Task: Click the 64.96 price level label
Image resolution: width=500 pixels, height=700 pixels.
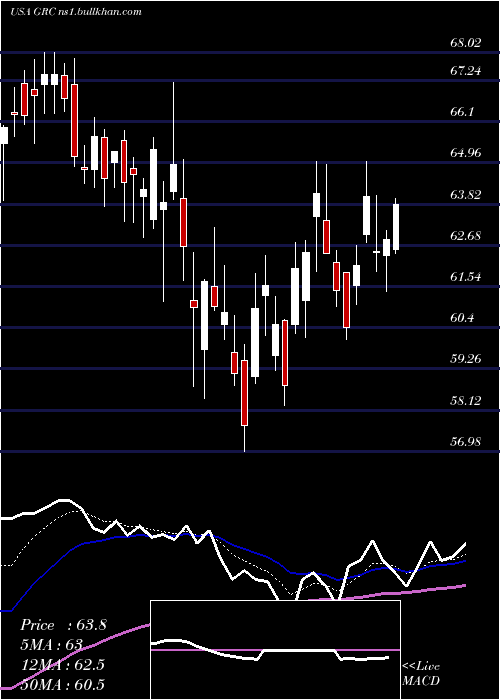Action: click(x=466, y=153)
